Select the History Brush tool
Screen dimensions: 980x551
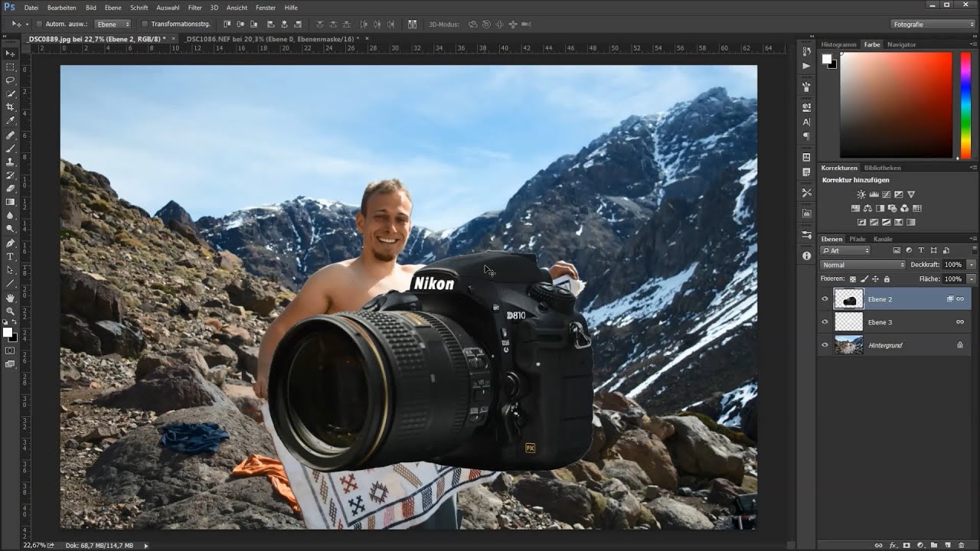(11, 175)
